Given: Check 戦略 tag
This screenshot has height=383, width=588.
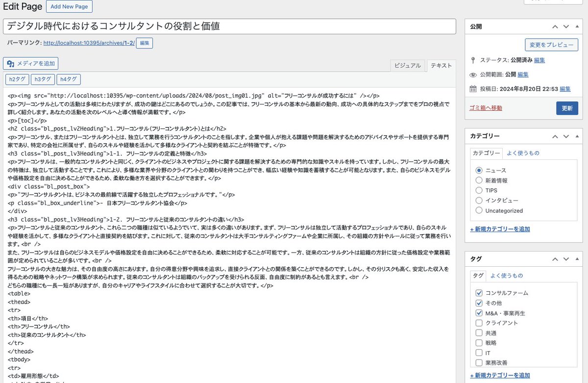Looking at the screenshot, I should pyautogui.click(x=479, y=343).
